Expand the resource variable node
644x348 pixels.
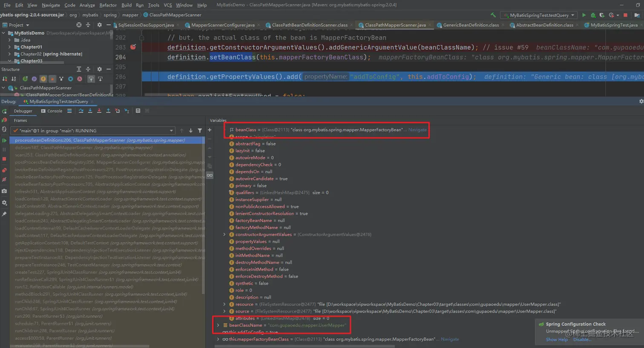[224, 304]
